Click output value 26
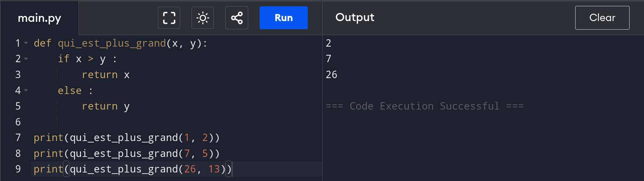Screen dimensions: 644x181 point(331,75)
